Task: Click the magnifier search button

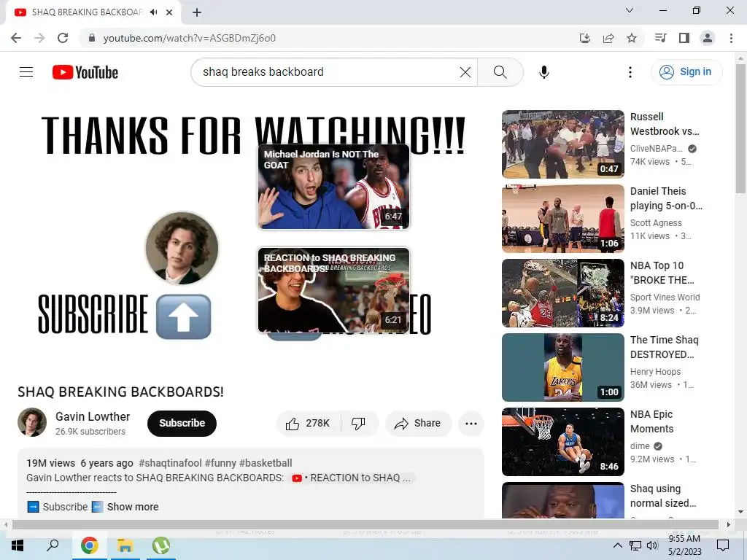Action: click(x=500, y=72)
